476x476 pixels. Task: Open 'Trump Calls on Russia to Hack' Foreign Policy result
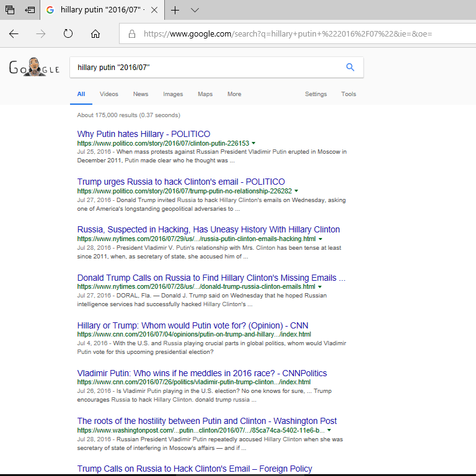tap(195, 469)
